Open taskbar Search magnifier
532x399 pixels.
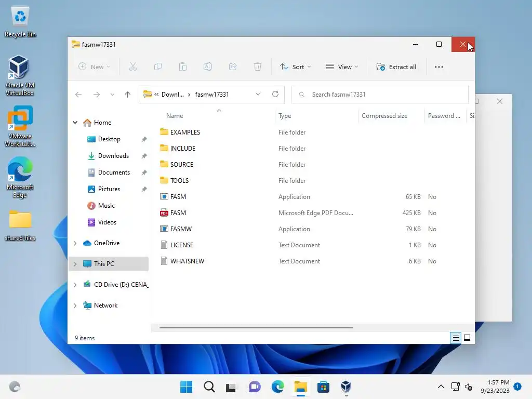pyautogui.click(x=209, y=387)
